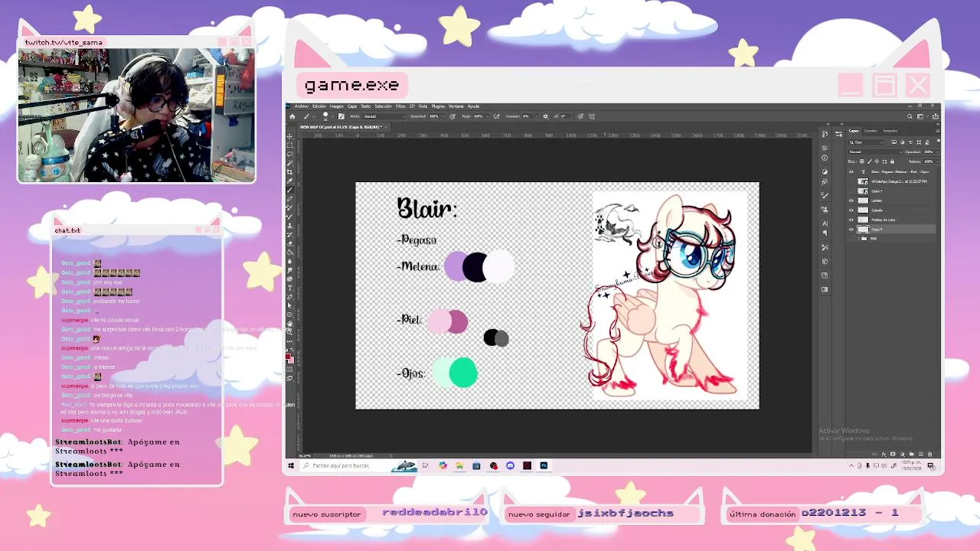Hide the Lentes layer
The height and width of the screenshot is (551, 980).
coord(851,201)
